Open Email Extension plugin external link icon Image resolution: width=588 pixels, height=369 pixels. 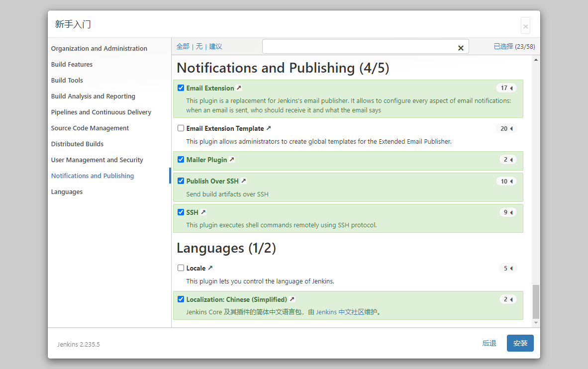[239, 88]
